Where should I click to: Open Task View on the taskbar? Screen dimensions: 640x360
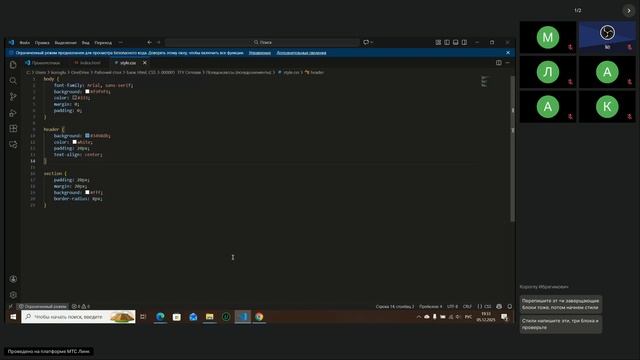pyautogui.click(x=143, y=317)
